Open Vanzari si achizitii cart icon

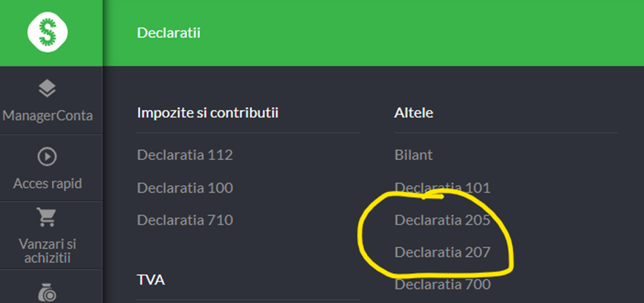tap(46, 217)
